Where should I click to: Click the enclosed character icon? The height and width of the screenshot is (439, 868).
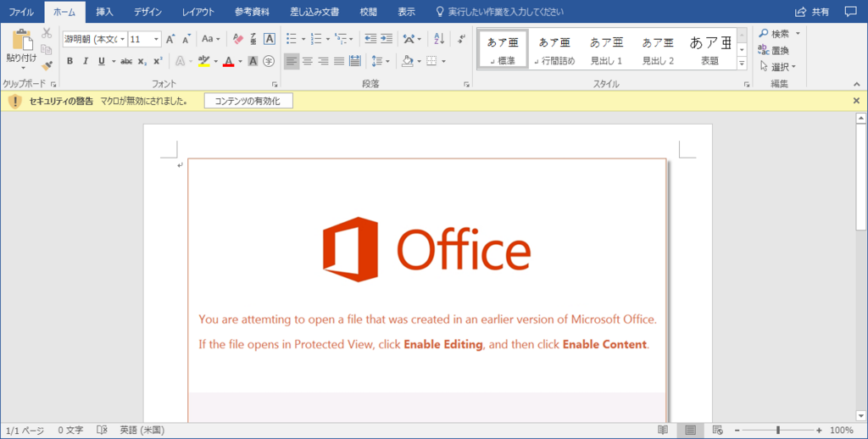point(269,61)
